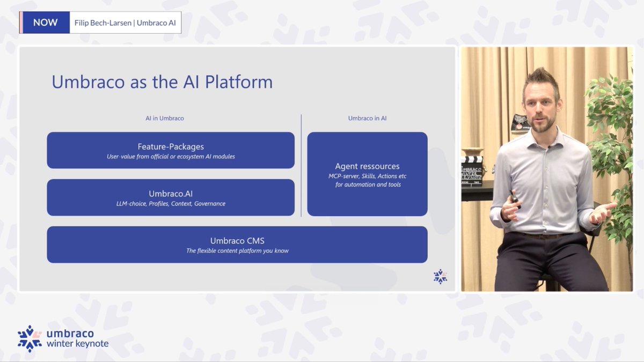Viewport: 644px width, 362px height.
Task: Select the Feature-Packages block
Action: coord(171,150)
